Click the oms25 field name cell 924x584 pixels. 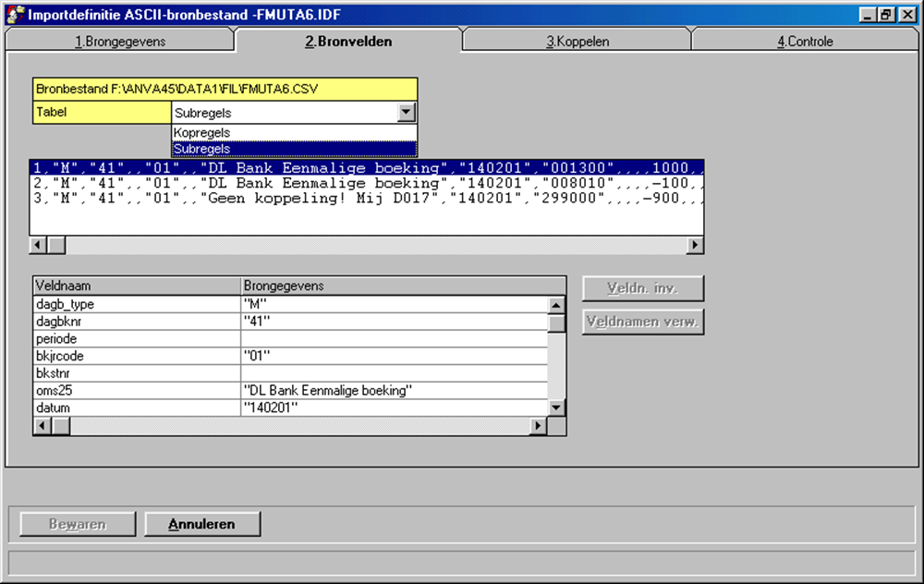136,391
